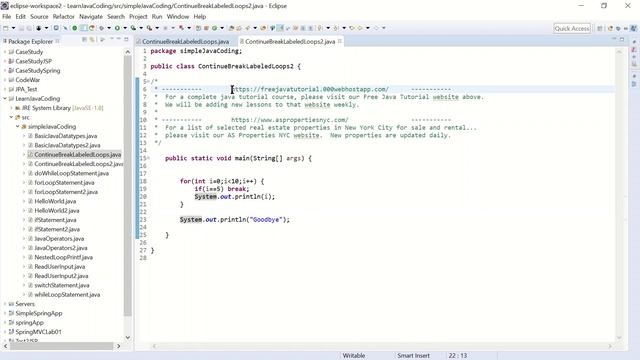Maximize the Package Explorer view

[126, 40]
